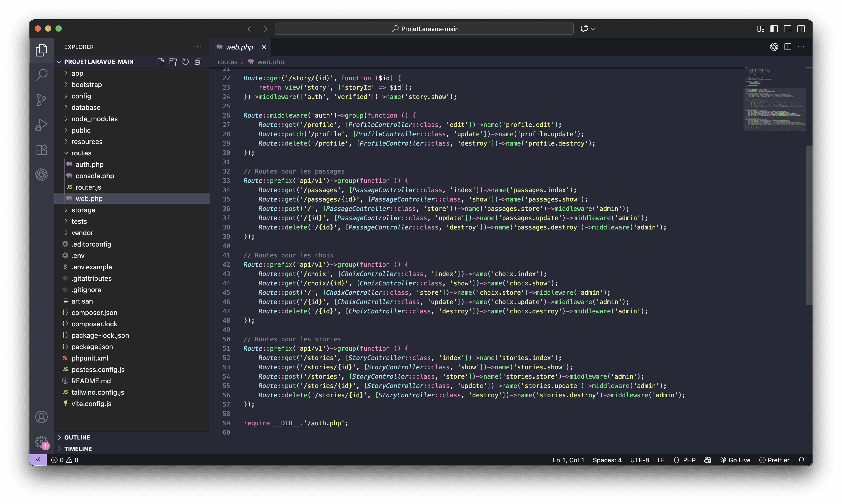Open console.php in the routes folder

131,176
